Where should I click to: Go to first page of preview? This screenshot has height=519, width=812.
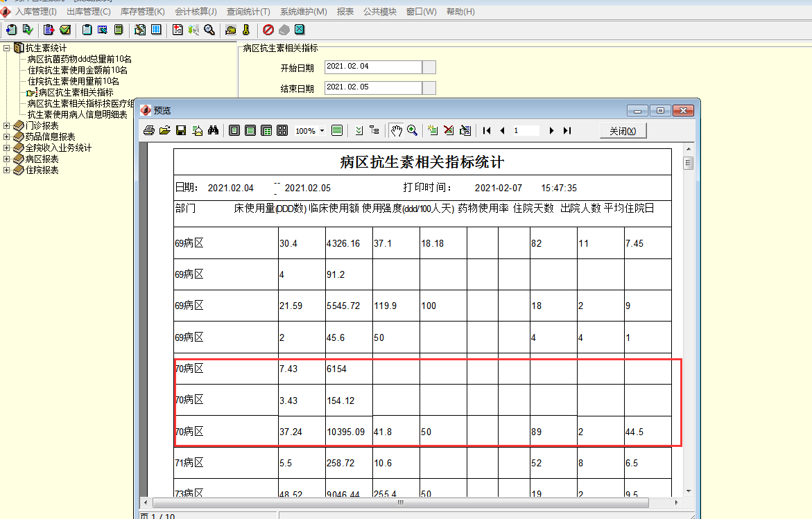point(486,130)
